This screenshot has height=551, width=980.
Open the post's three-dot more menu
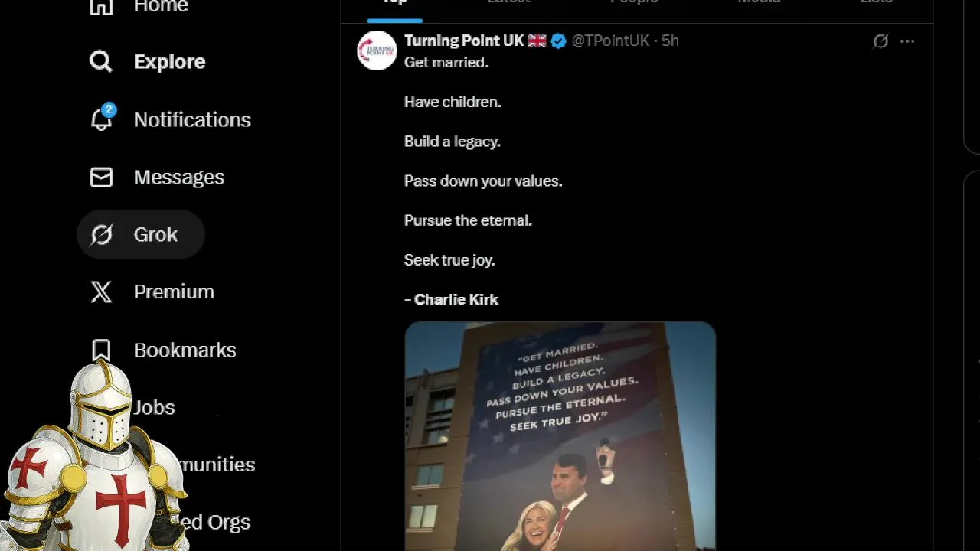907,41
